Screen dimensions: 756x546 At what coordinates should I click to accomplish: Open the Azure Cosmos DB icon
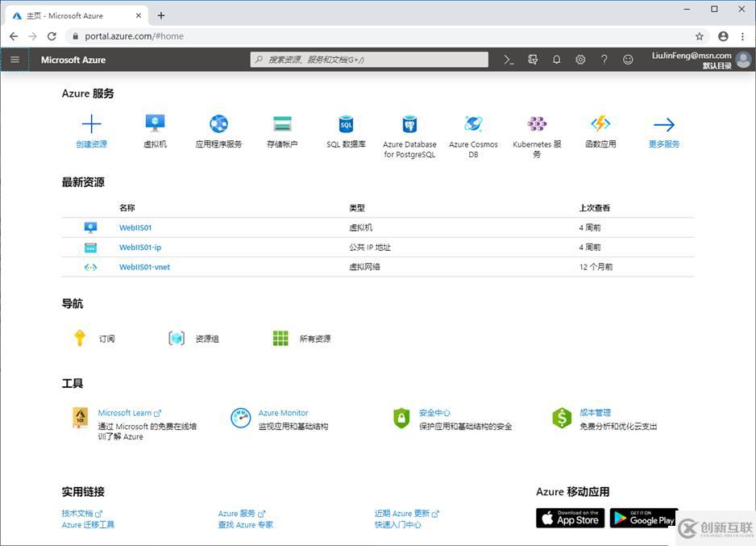(473, 124)
